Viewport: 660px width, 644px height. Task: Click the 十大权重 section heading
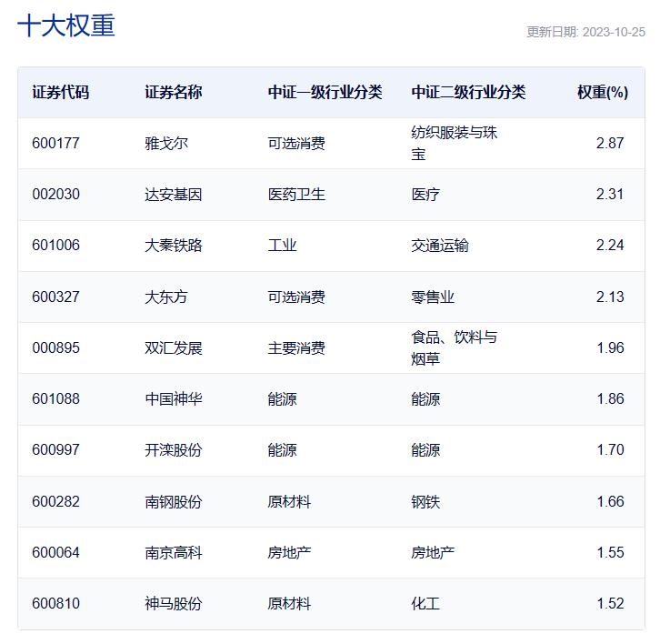[66, 25]
